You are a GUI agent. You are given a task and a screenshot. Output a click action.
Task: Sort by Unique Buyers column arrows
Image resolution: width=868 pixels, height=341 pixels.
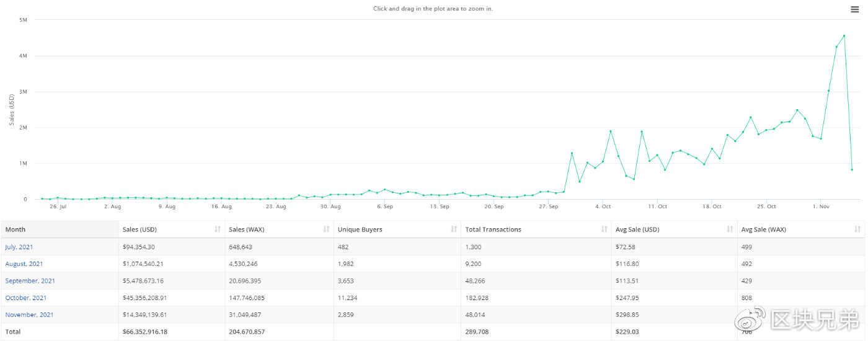pyautogui.click(x=454, y=229)
